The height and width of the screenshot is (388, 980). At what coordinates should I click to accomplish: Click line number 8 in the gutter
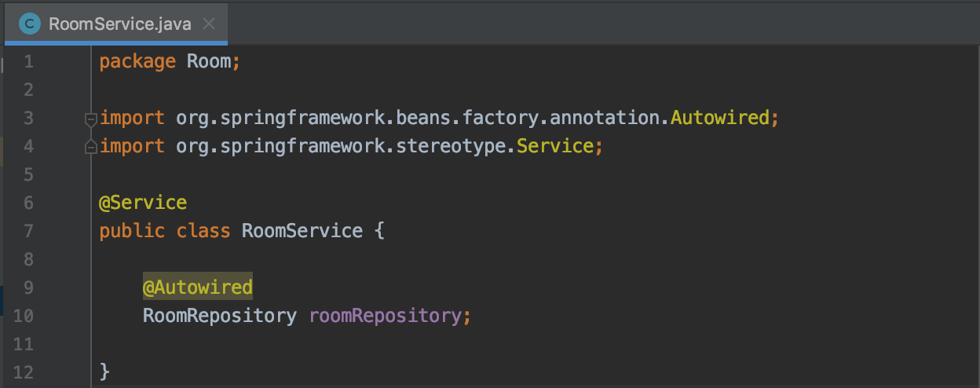[x=28, y=259]
